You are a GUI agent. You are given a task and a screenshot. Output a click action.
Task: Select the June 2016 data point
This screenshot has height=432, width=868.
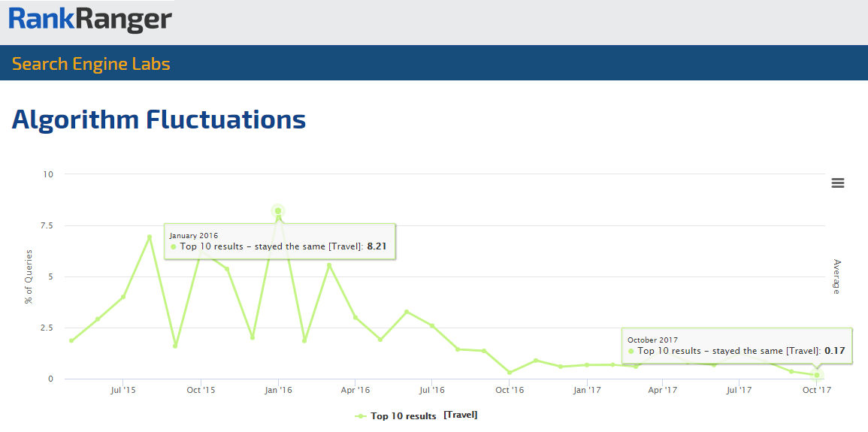tap(407, 312)
